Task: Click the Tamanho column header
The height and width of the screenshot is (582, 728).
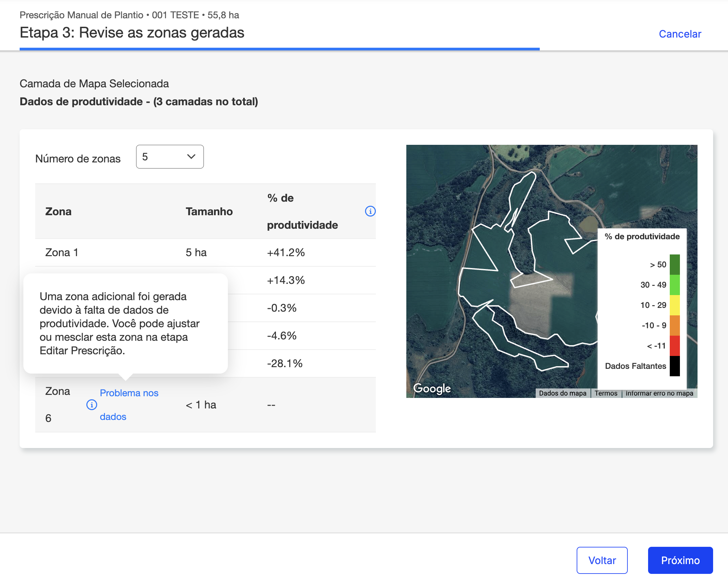Action: [209, 211]
